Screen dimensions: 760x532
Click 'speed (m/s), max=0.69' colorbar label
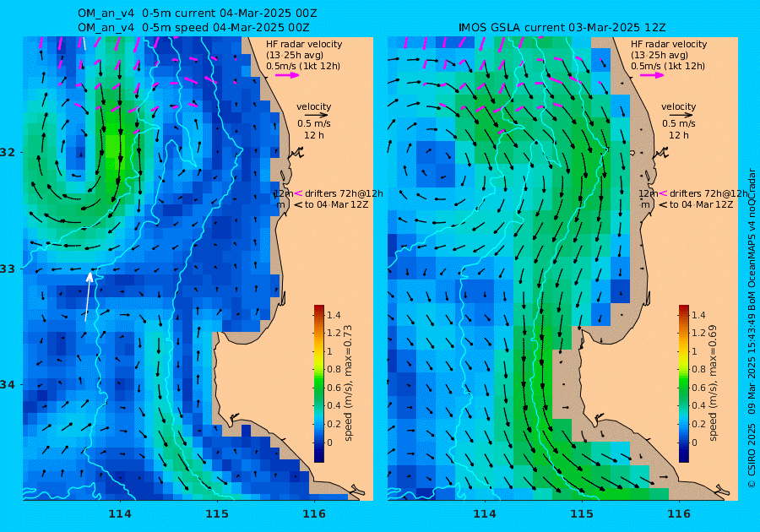pyautogui.click(x=713, y=383)
